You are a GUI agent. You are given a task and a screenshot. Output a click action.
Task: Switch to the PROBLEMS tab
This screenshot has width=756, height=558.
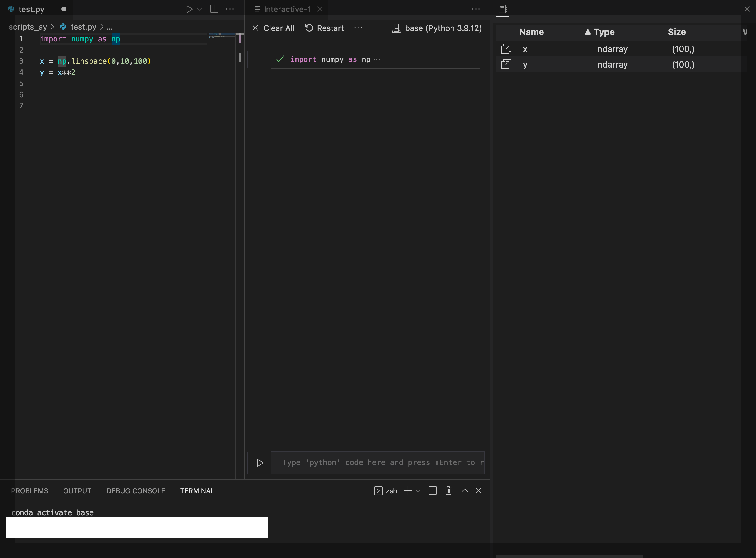pyautogui.click(x=29, y=491)
